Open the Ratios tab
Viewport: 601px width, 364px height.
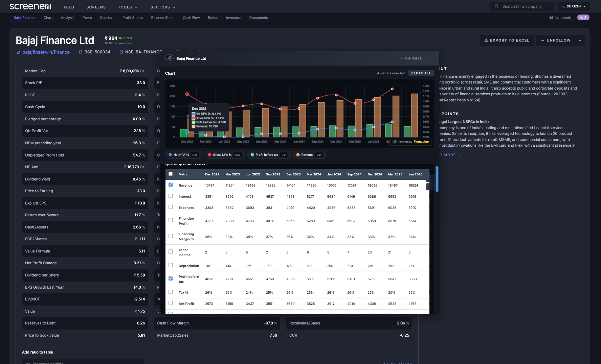click(x=213, y=18)
